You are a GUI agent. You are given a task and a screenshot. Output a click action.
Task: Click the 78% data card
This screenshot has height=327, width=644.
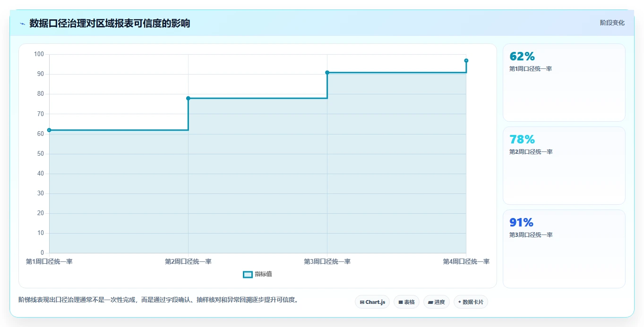pyautogui.click(x=564, y=166)
